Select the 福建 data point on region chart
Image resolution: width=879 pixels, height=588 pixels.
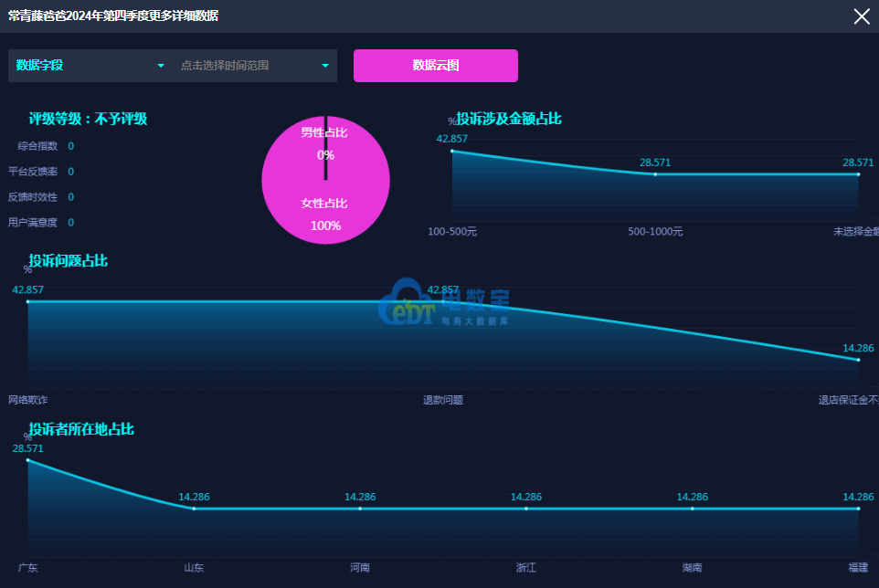pyautogui.click(x=858, y=509)
